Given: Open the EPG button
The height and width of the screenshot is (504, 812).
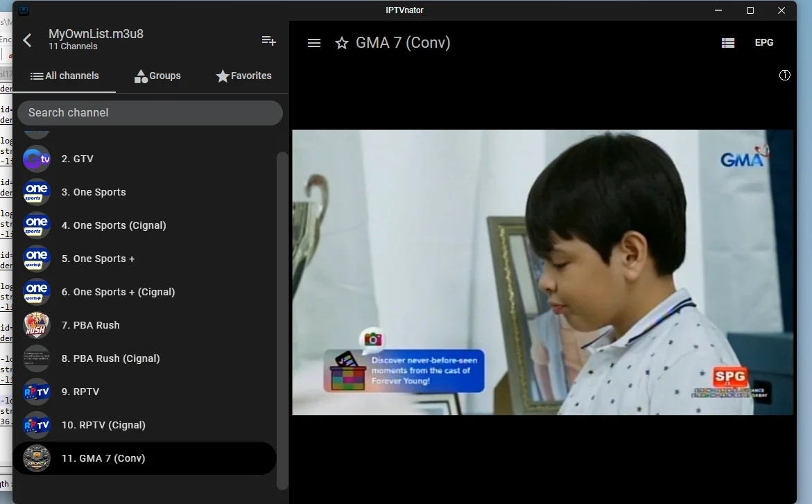Looking at the screenshot, I should click(x=764, y=42).
